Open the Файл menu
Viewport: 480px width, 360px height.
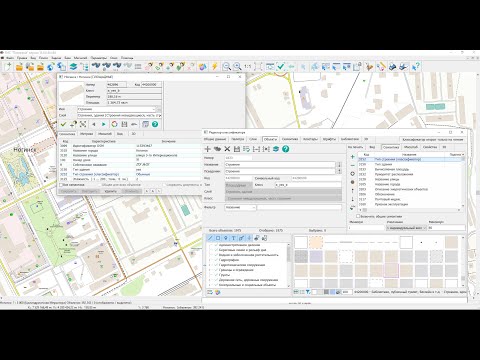tap(10, 58)
